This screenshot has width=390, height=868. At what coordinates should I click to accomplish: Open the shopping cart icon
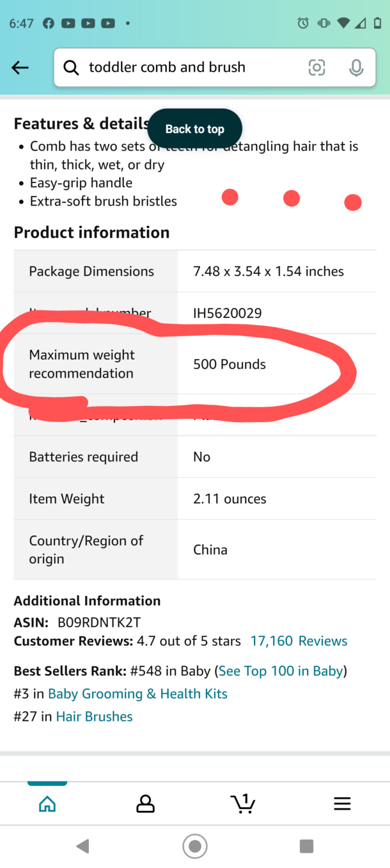243,803
